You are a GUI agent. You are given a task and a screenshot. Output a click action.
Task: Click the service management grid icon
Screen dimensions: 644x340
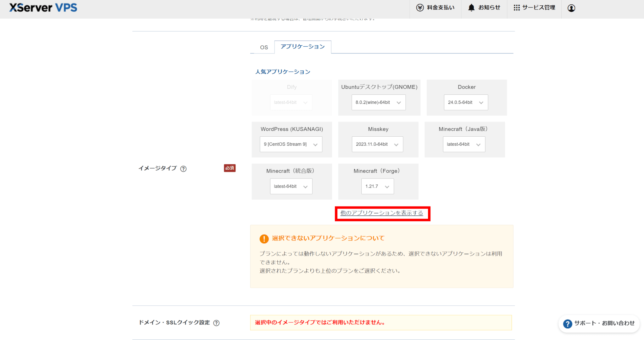(517, 8)
